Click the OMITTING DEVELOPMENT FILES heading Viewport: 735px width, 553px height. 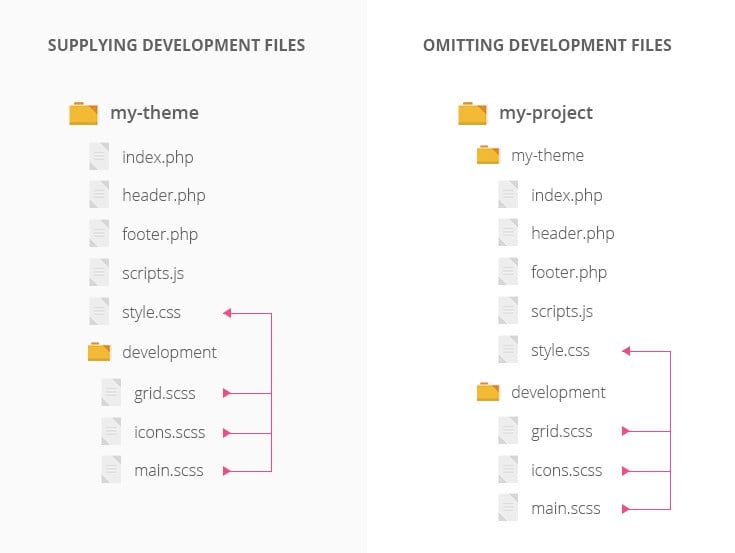pos(547,45)
